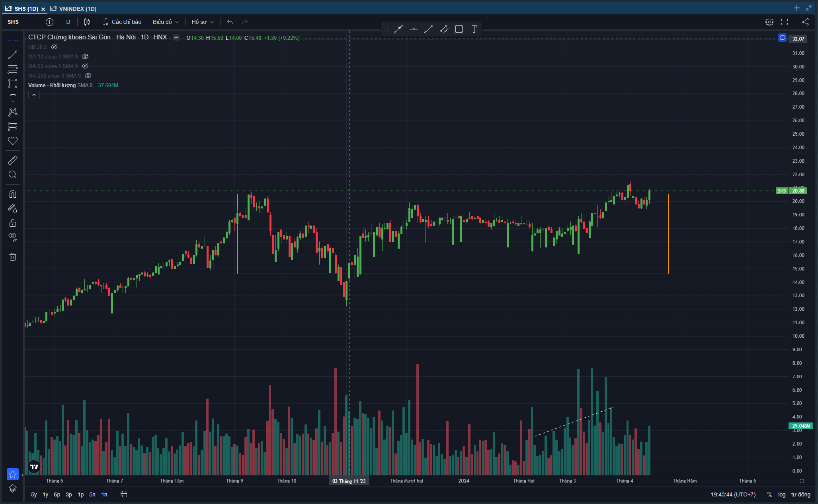Click the tự động auto-scale button
This screenshot has width=818, height=504.
[800, 494]
